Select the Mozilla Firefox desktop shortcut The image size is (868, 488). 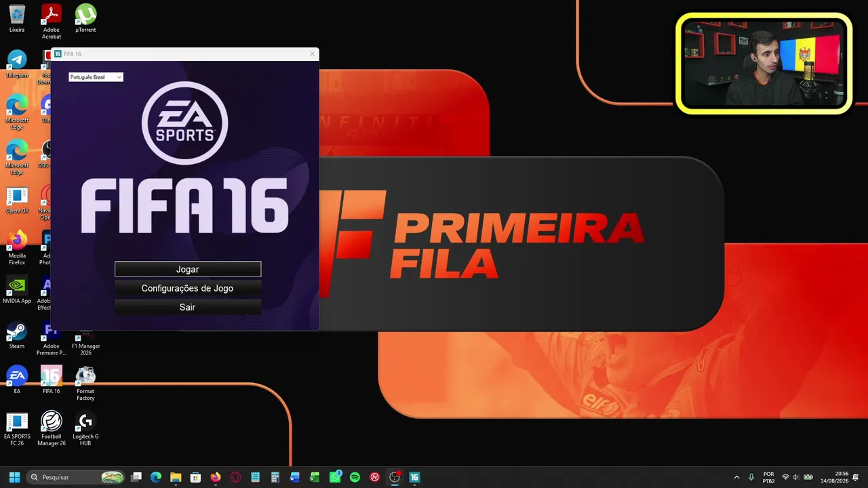tap(17, 248)
